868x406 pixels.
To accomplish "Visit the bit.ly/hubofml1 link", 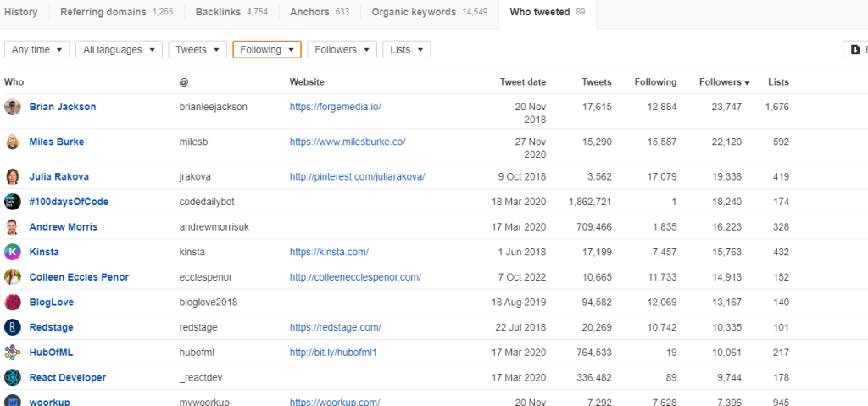I will click(333, 353).
